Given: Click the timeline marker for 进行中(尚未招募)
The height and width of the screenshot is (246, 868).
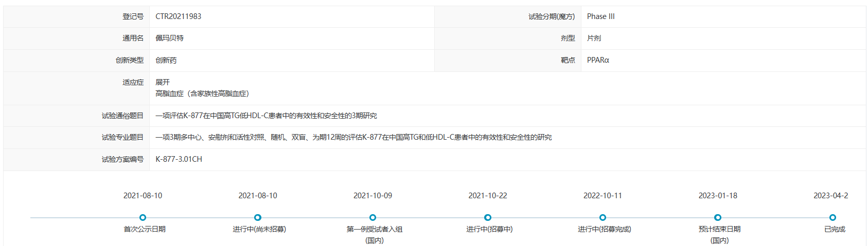Looking at the screenshot, I should coord(258,218).
